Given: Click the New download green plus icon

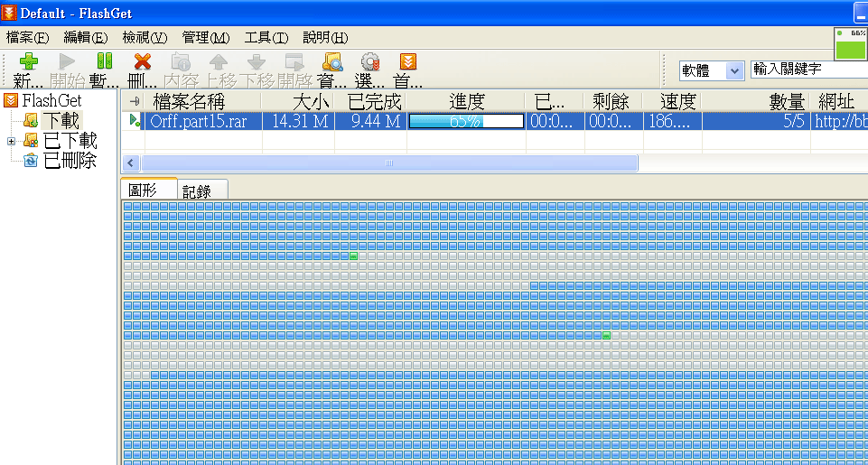Looking at the screenshot, I should pos(28,61).
